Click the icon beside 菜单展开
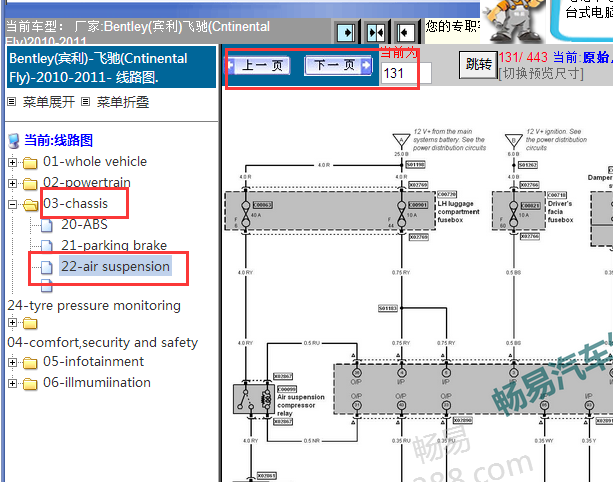Screen dimensions: 613x482 (x=12, y=102)
